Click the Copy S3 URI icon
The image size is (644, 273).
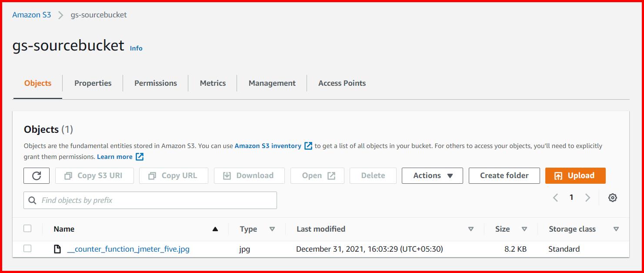coord(67,175)
